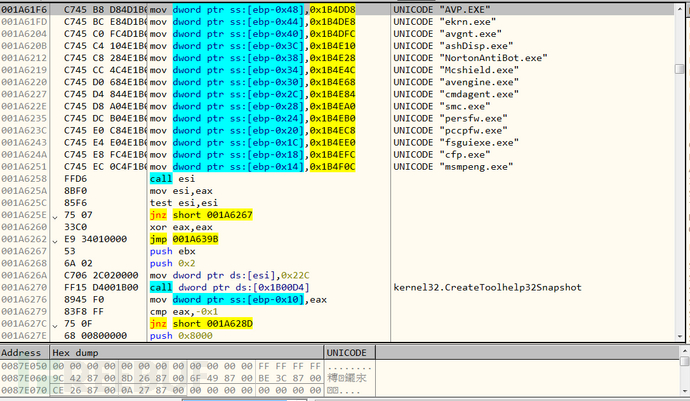Select the UNICODE "persfw.exe" comment

(450, 118)
